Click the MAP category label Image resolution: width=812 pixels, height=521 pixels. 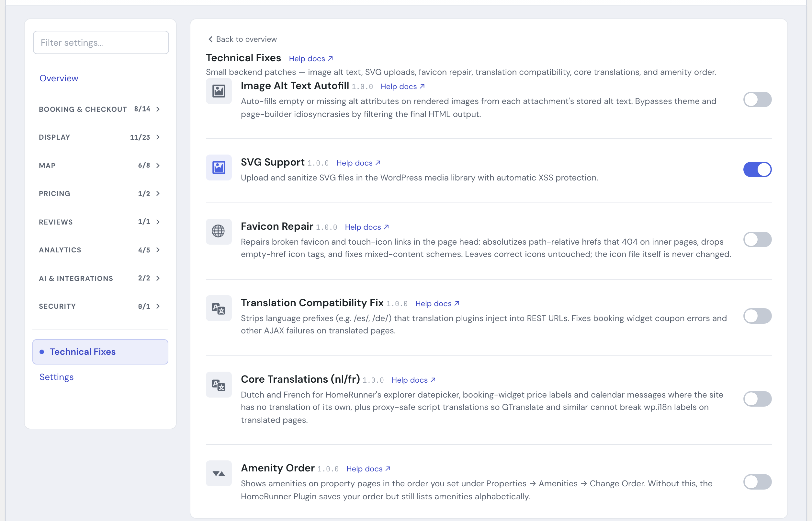(47, 166)
